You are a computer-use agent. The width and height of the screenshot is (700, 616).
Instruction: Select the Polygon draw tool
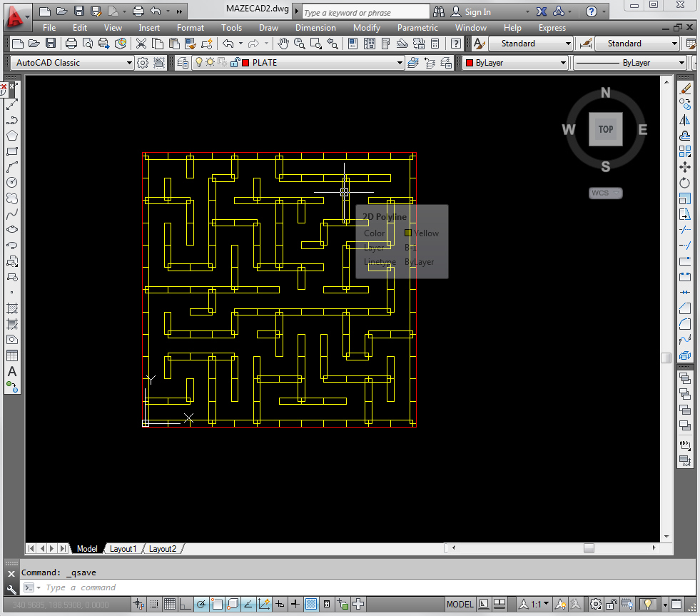(12, 136)
